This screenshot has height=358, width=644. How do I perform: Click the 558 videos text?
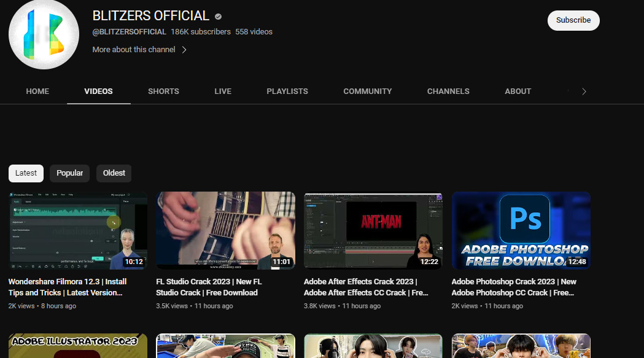point(254,32)
